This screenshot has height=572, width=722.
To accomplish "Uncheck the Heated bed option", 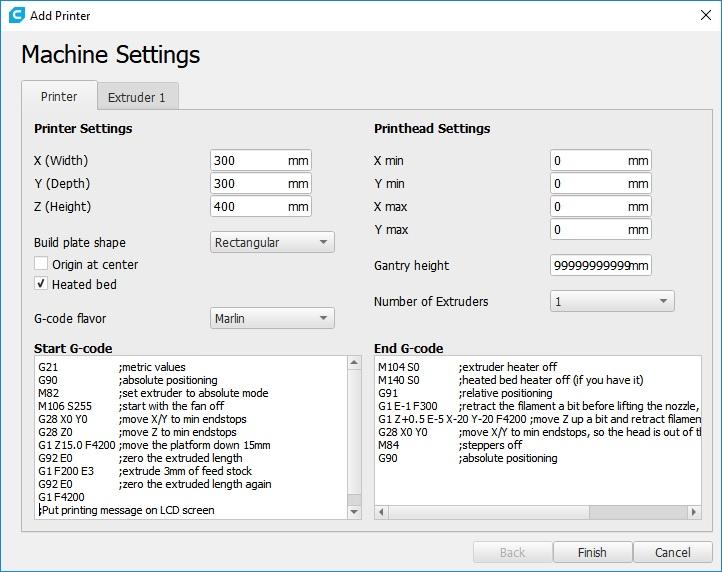I will [41, 284].
